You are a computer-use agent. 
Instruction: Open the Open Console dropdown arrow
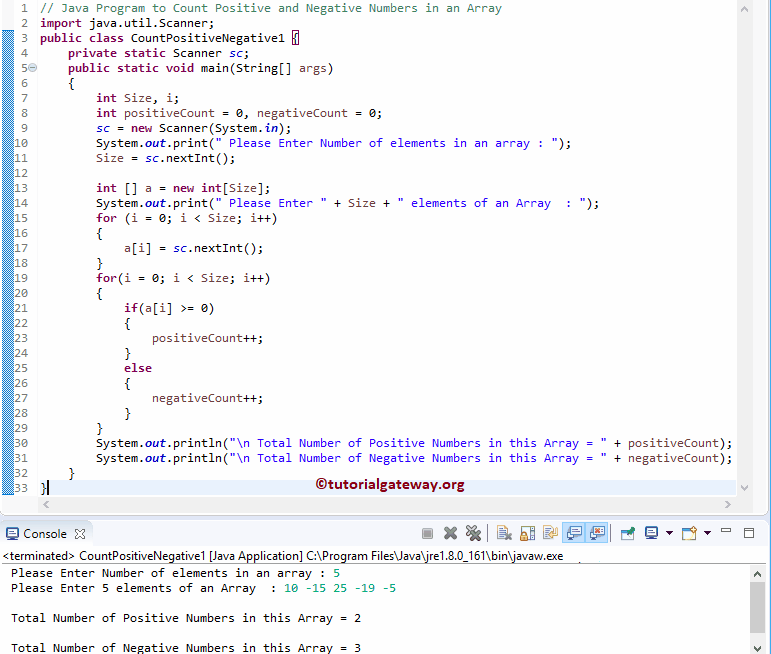[x=707, y=534]
